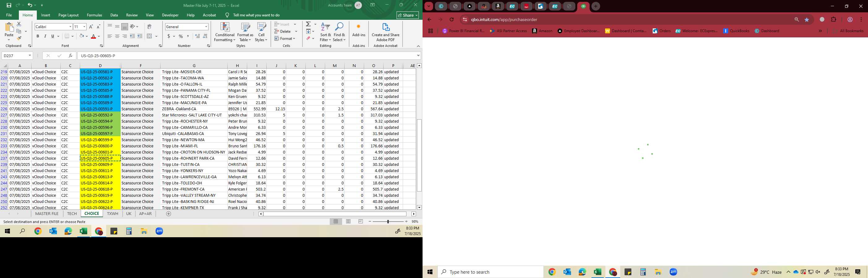Click the Format Painter brush icon
Viewport: 868px width, 278px height.
point(19,38)
